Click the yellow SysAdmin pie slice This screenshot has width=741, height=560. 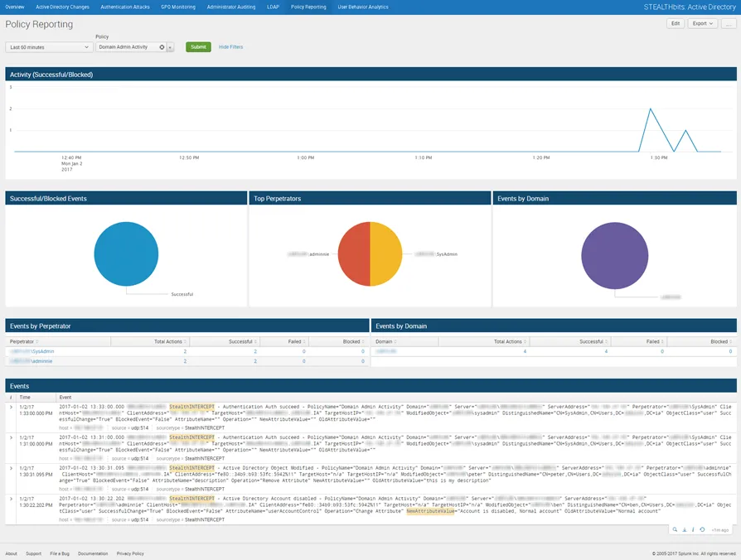pos(386,254)
